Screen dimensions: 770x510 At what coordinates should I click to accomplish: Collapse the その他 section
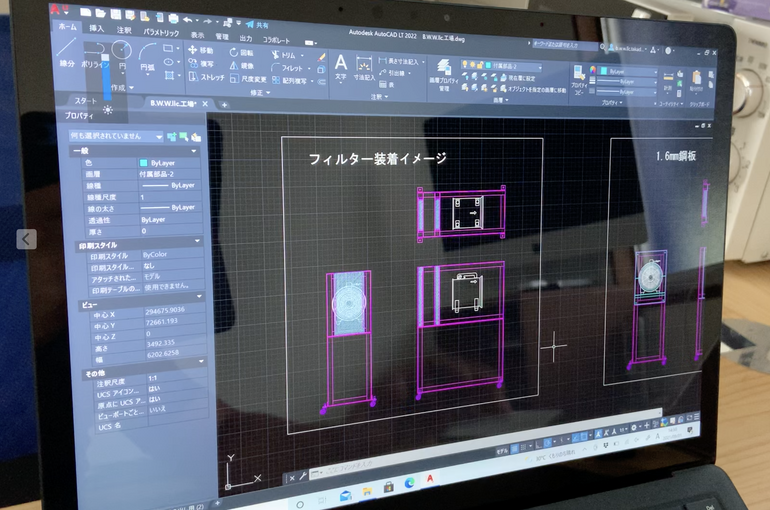[x=201, y=361]
